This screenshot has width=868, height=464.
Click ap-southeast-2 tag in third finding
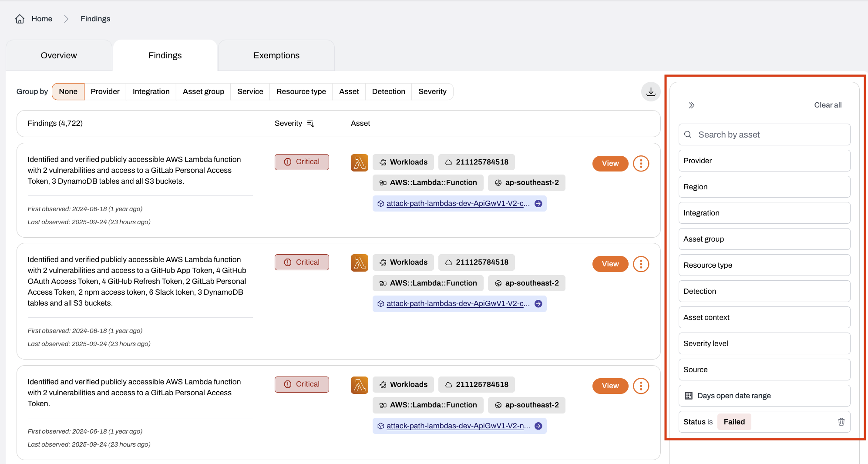point(527,405)
